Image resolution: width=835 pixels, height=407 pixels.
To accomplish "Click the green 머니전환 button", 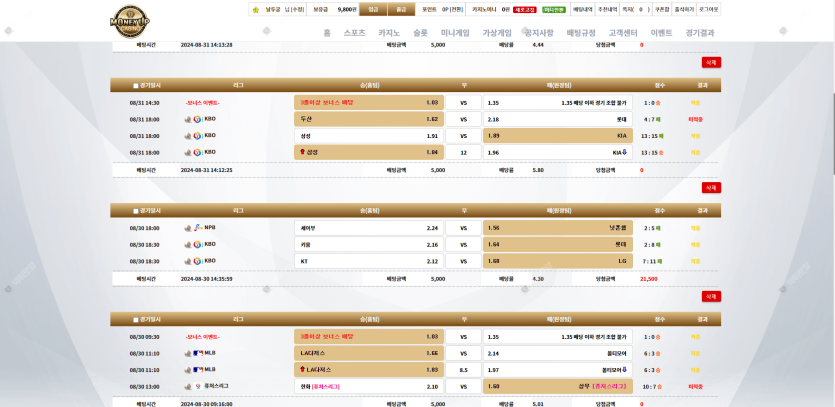I will (554, 10).
